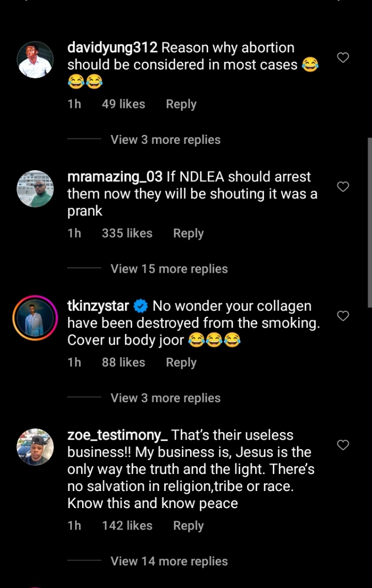Open mramazing_03's profile avatar
The image size is (372, 588).
click(35, 188)
